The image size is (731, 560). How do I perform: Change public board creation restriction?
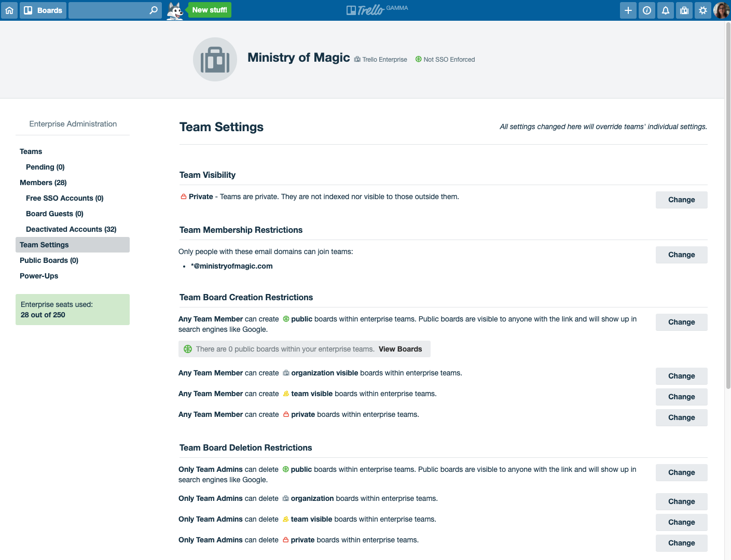682,322
